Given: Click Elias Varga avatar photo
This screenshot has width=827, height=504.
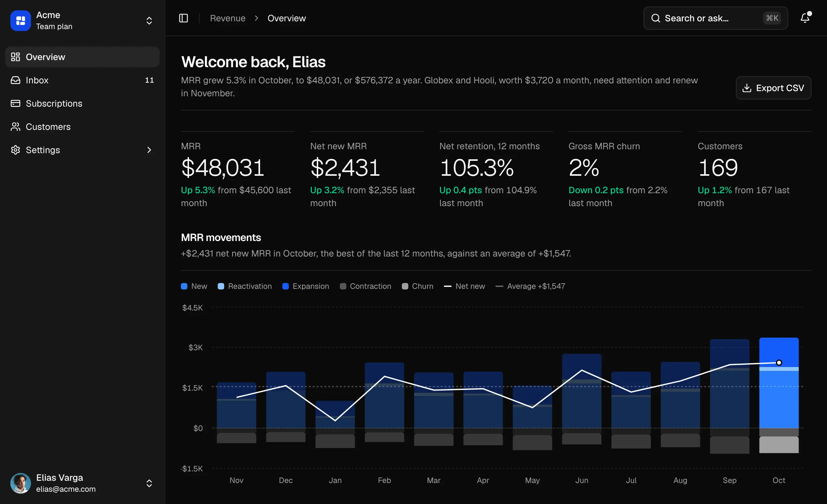Looking at the screenshot, I should point(20,483).
